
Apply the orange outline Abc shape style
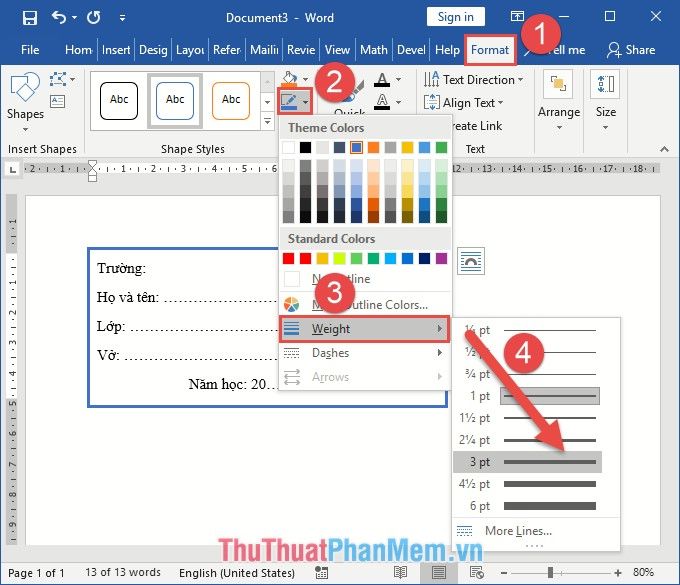click(231, 101)
